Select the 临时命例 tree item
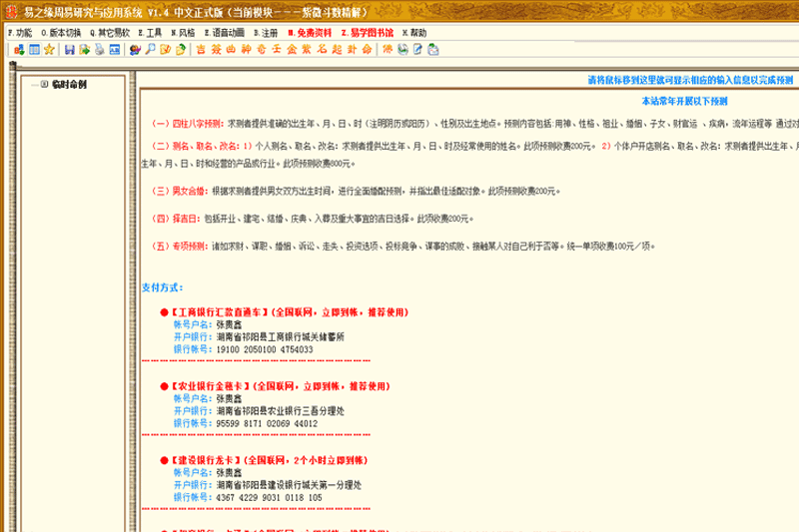Viewport: 799px width, 532px height. click(x=69, y=85)
